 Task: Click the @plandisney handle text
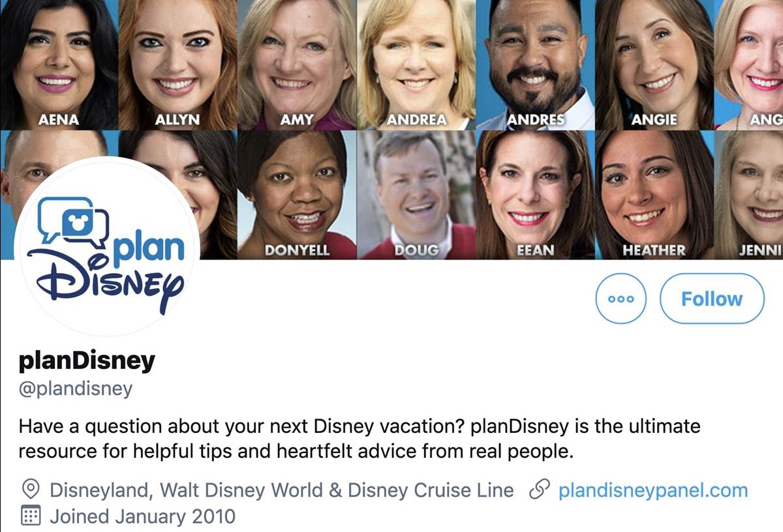[76, 389]
